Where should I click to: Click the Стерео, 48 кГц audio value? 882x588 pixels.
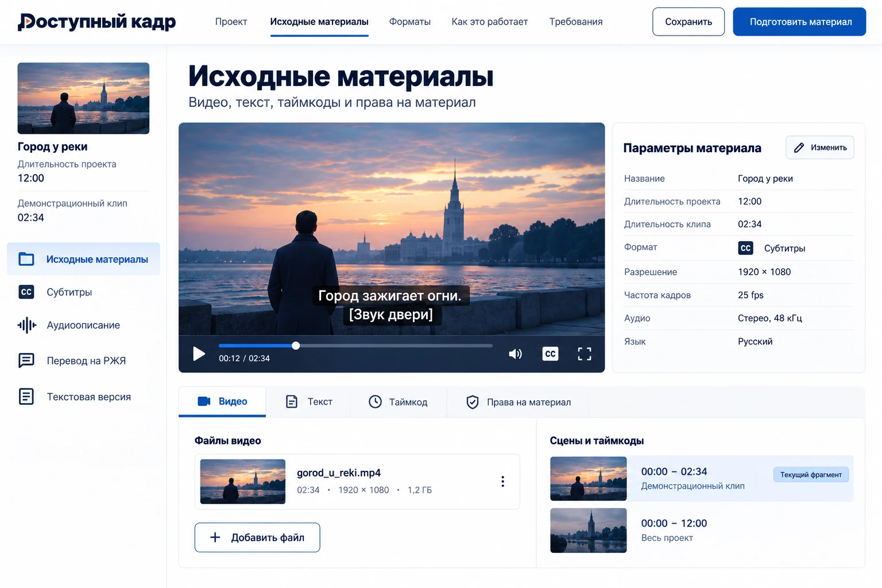770,318
